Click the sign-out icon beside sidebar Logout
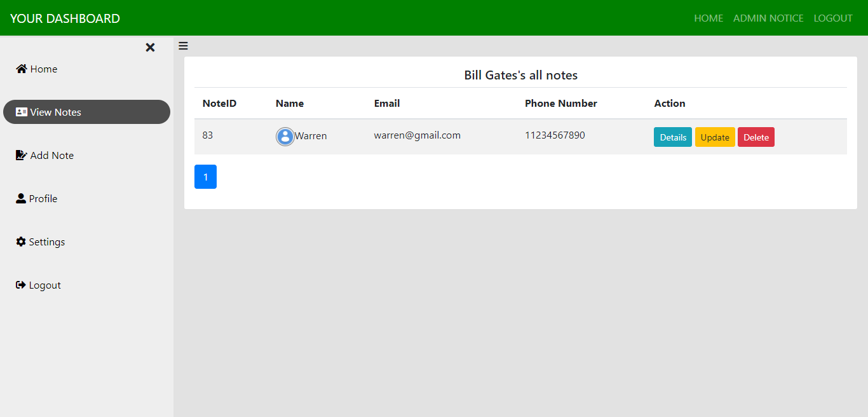 point(21,285)
